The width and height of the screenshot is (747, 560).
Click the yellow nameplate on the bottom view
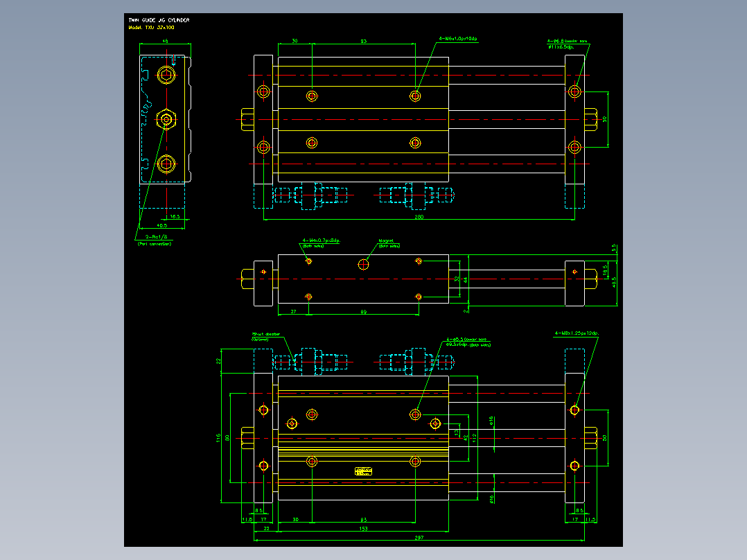(x=364, y=471)
